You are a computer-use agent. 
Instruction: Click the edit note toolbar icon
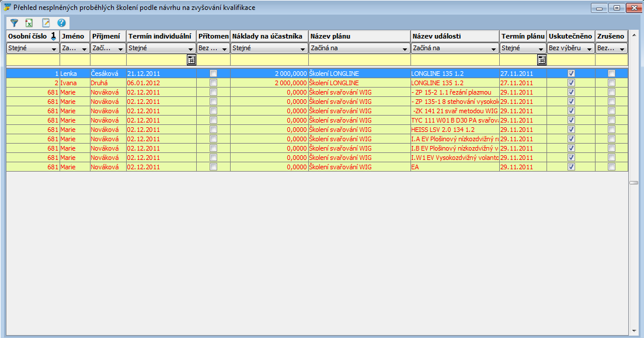coord(46,23)
